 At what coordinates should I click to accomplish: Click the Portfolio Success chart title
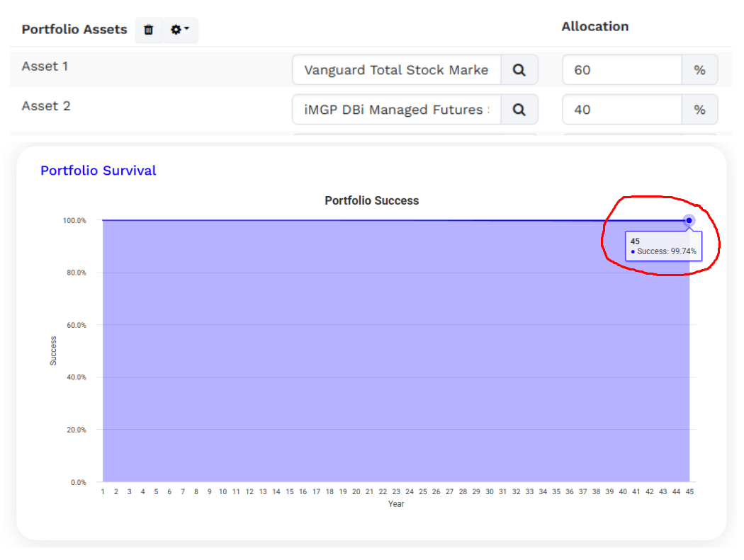[371, 200]
